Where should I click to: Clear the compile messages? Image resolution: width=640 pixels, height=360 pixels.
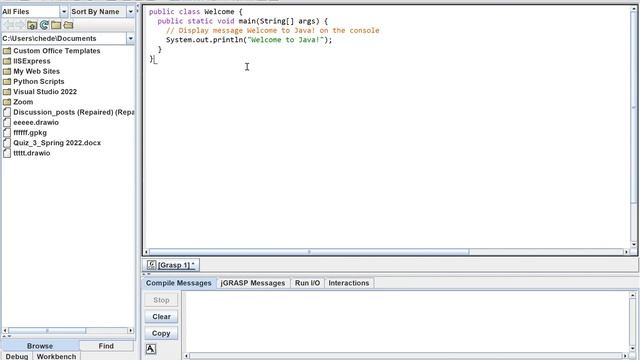coord(161,316)
